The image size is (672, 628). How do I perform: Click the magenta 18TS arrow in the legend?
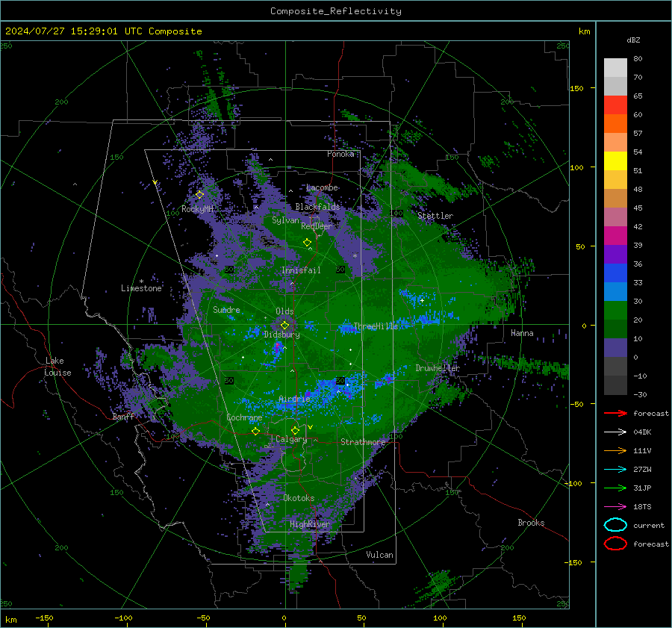[x=615, y=507]
